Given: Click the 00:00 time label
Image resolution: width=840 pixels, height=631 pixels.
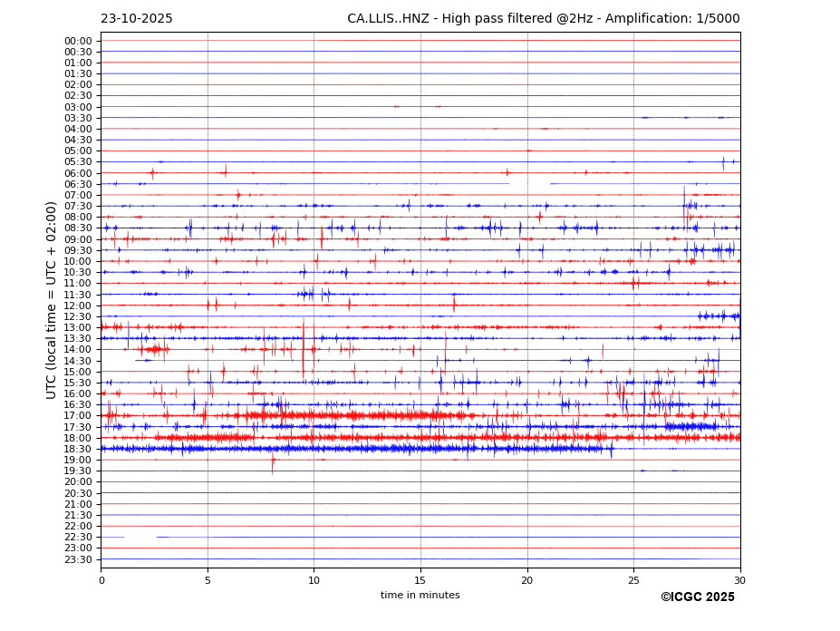Looking at the screenshot, I should tap(78, 41).
